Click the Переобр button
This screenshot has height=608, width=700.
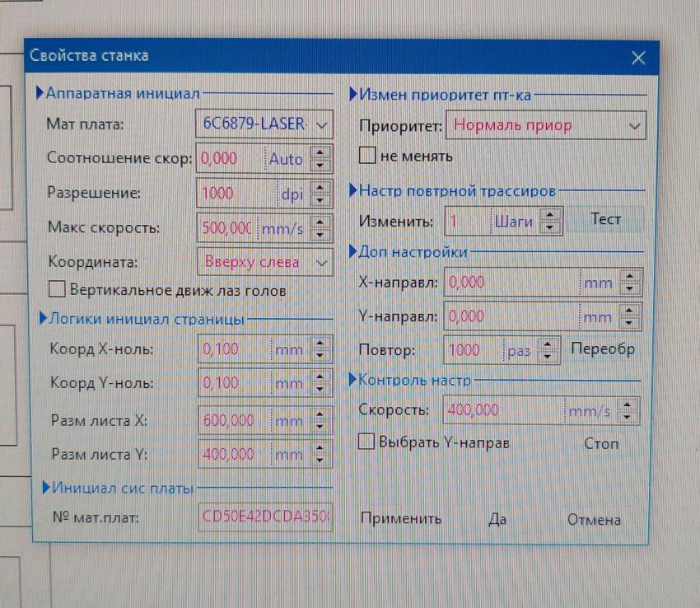click(603, 349)
